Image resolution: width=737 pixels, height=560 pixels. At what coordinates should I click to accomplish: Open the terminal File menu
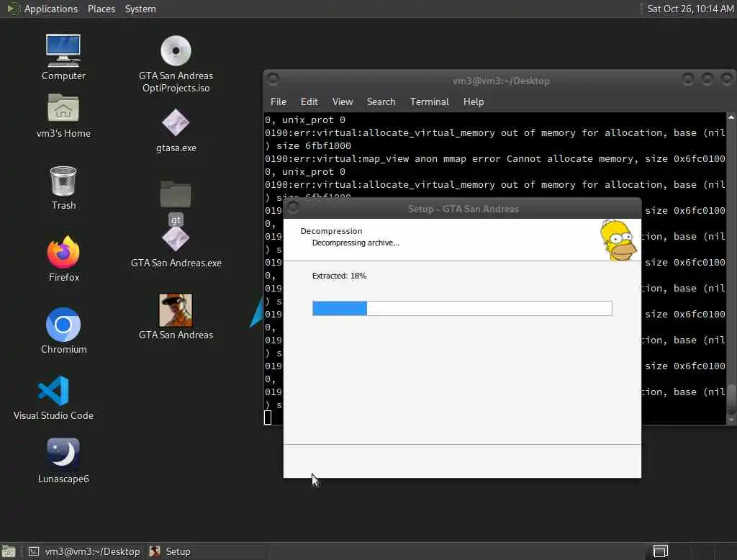[x=279, y=101]
